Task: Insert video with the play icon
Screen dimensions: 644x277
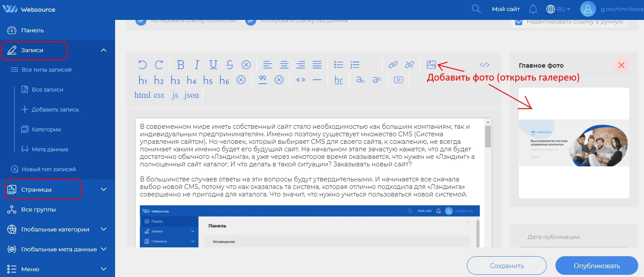Action: click(x=399, y=80)
